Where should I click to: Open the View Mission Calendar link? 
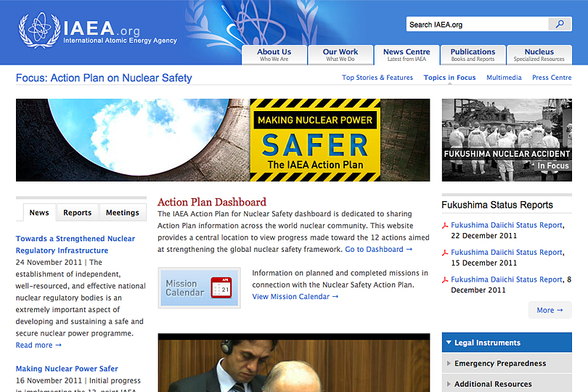point(295,297)
